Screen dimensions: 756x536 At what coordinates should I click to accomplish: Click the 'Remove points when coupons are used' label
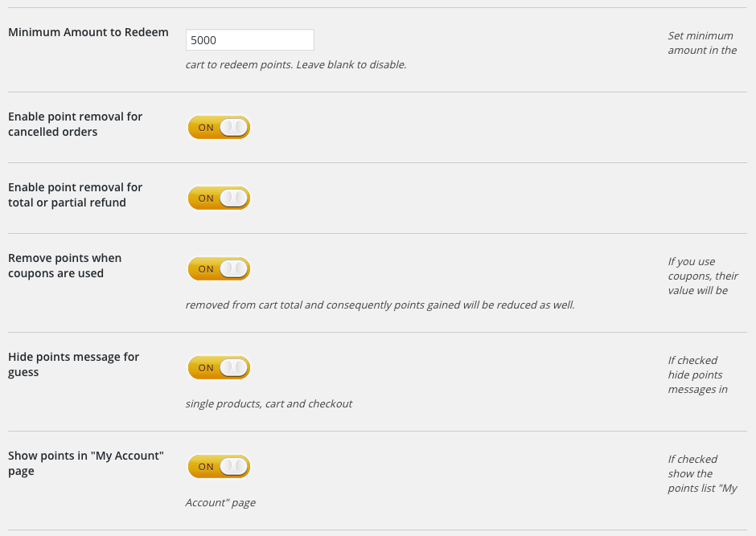(x=64, y=265)
